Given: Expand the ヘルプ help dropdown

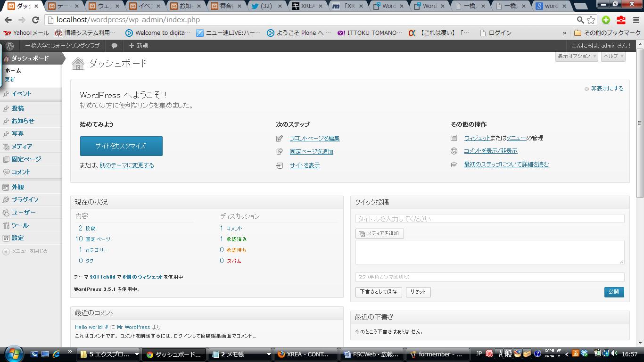Looking at the screenshot, I should (613, 56).
